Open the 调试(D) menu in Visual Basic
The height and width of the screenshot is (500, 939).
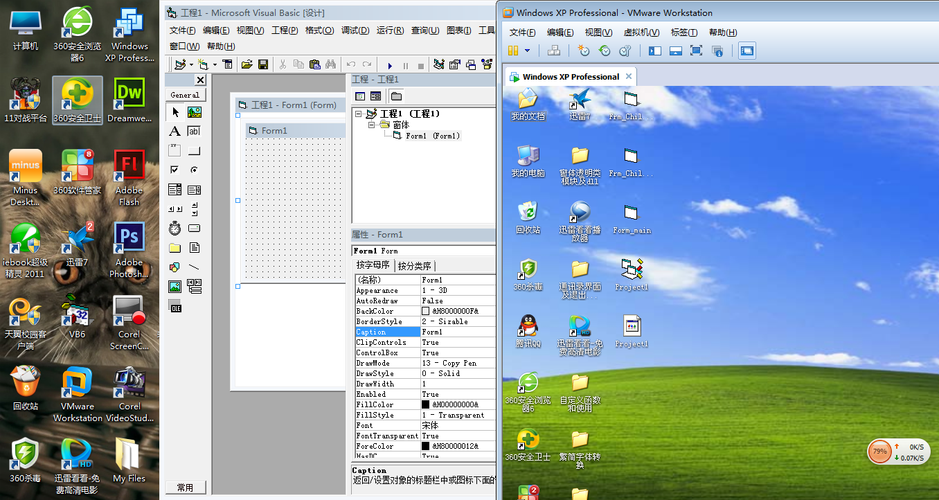click(355, 31)
